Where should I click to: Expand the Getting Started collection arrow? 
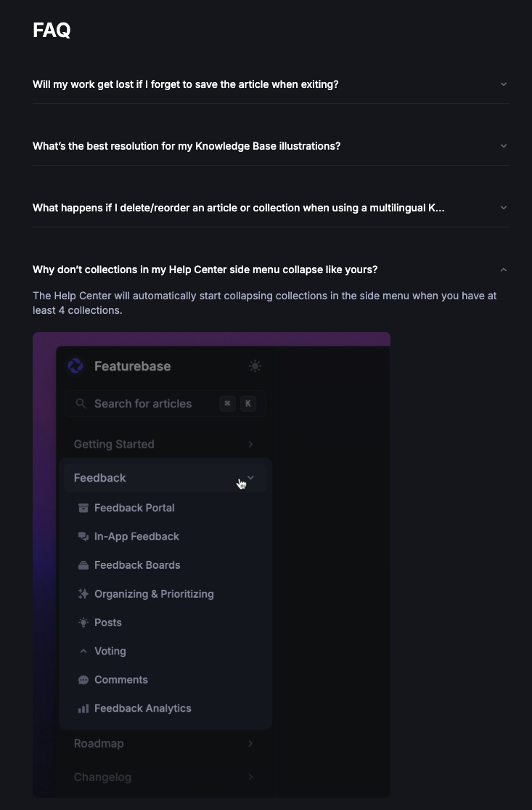point(250,444)
